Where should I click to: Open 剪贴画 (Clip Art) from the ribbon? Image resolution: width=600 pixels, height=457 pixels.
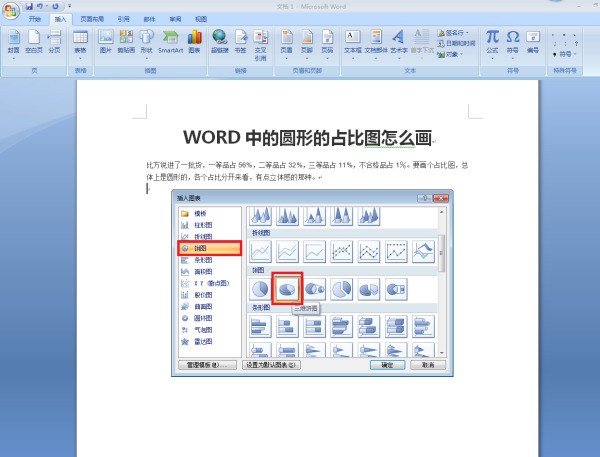pos(126,42)
